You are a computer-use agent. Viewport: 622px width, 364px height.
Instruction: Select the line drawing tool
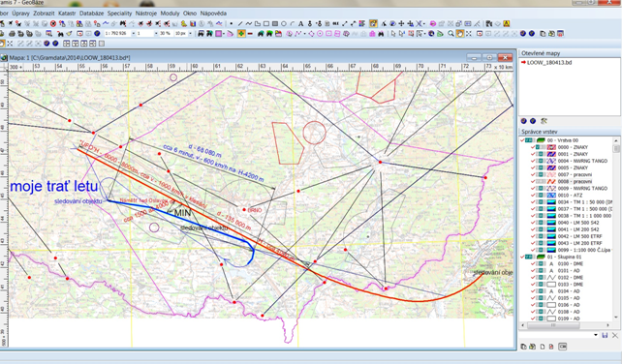240,24
